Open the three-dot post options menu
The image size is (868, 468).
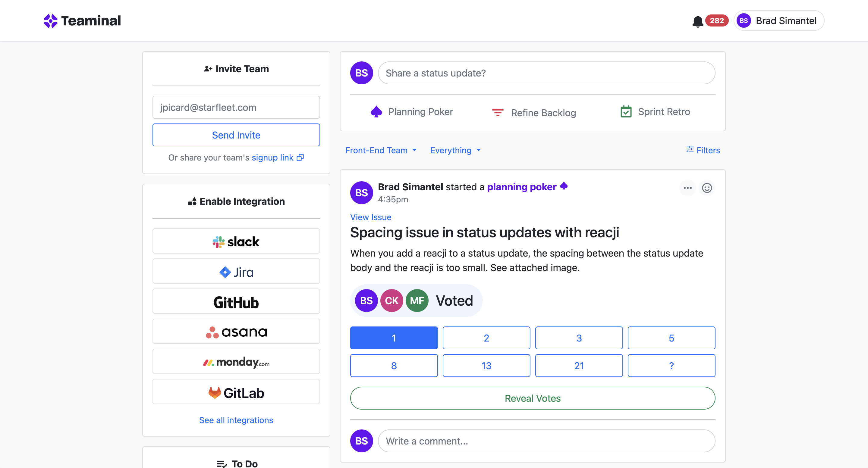[687, 188]
